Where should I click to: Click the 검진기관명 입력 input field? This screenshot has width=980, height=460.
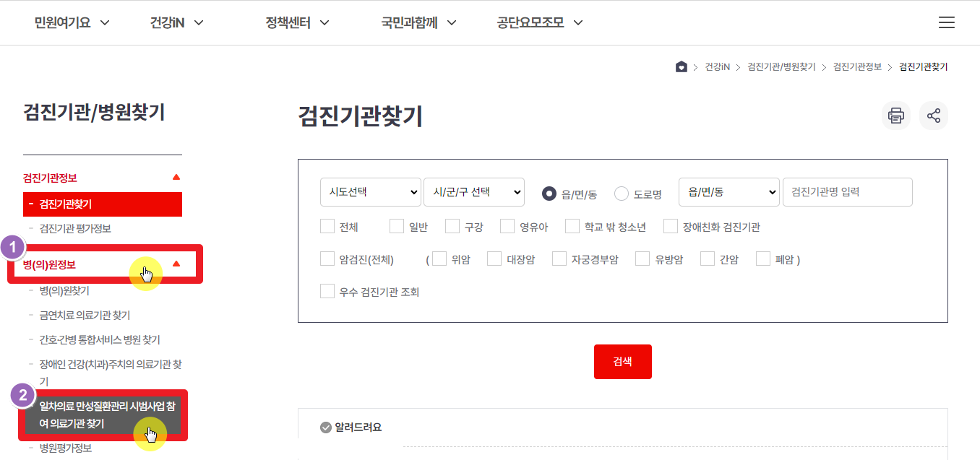(846, 192)
